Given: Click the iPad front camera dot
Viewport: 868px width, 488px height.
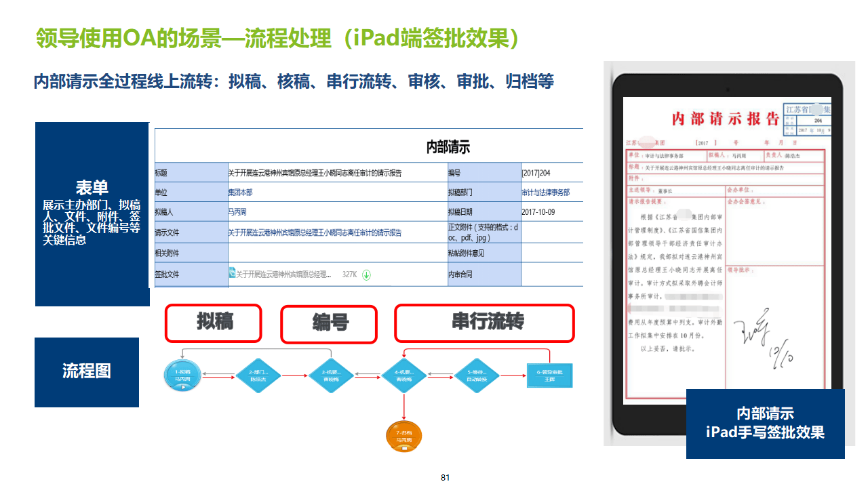Looking at the screenshot, I should point(727,89).
